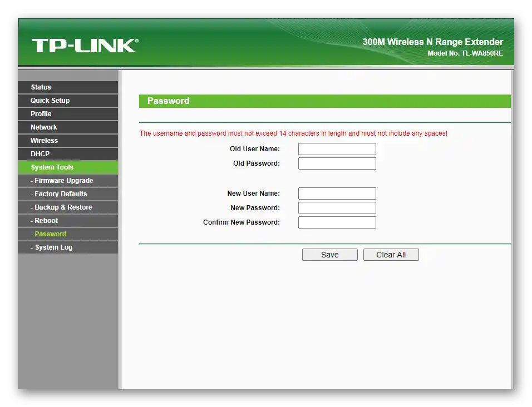
Task: Click the New Password field
Action: (337, 207)
